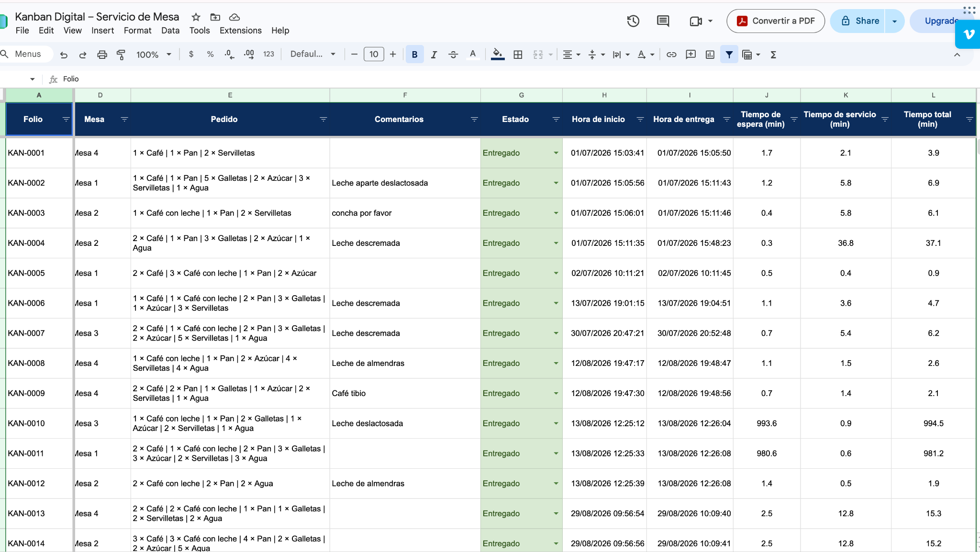
Task: Open the fill color picker
Action: [498, 55]
